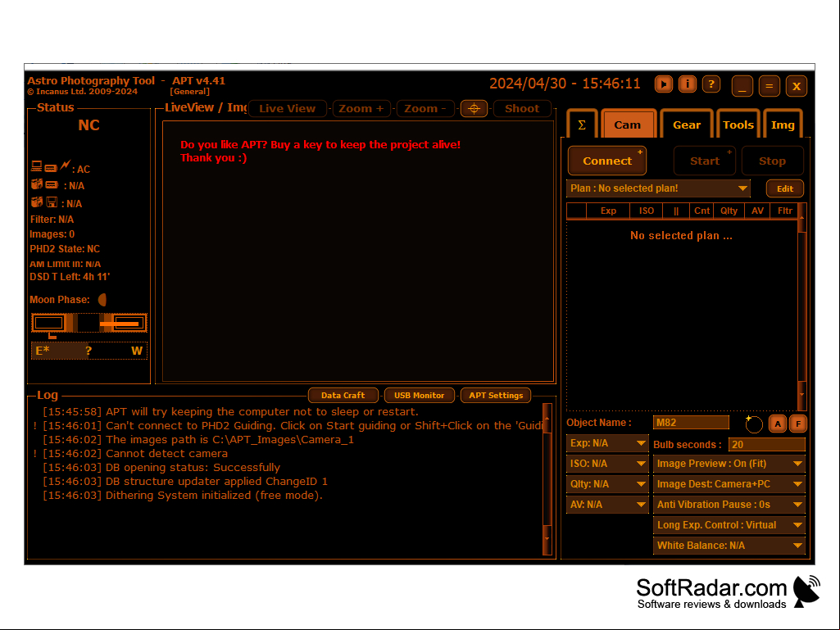
Task: Click 'DSD T Left: 4h 11'' status line
Action: tap(70, 277)
